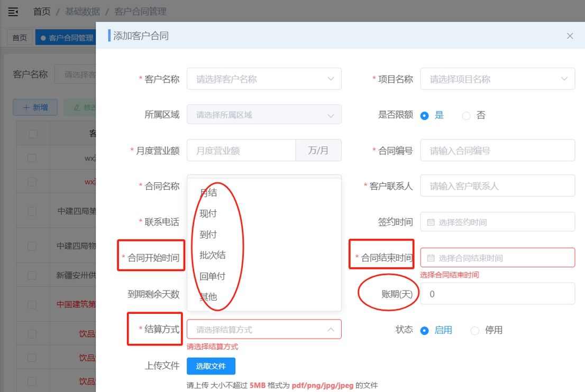
Task: Click calendar icon in 签约时间 field
Action: [431, 222]
